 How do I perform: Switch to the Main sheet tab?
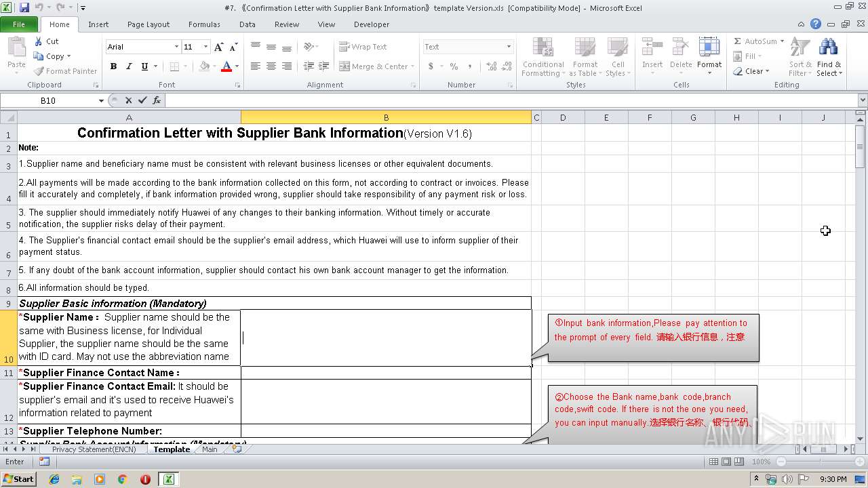[210, 449]
